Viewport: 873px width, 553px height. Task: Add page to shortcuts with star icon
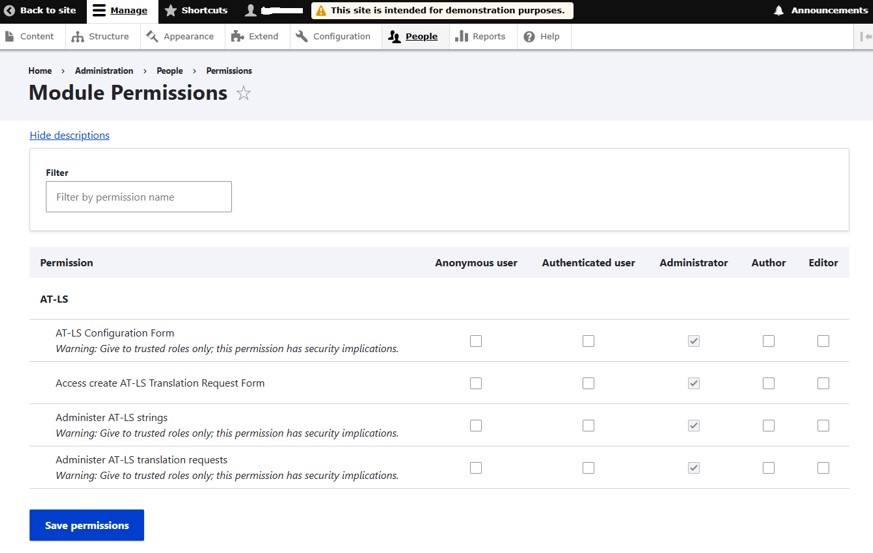click(243, 93)
